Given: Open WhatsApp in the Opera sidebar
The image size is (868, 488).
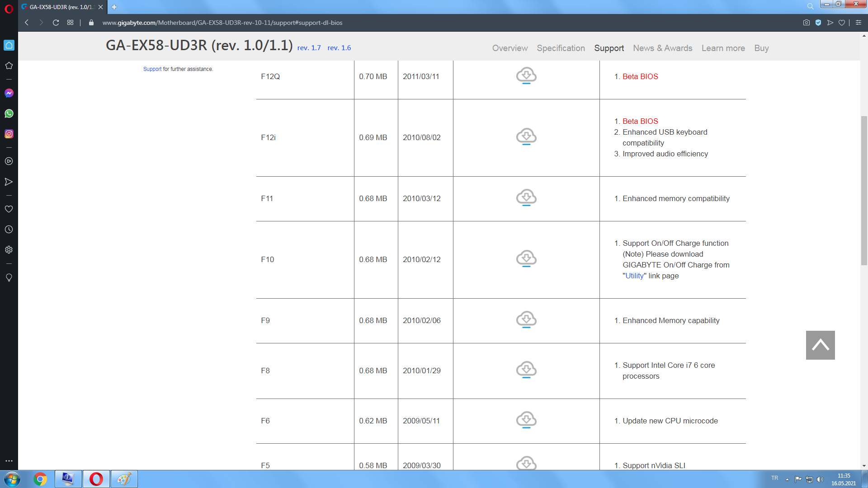Looking at the screenshot, I should pos(9,113).
